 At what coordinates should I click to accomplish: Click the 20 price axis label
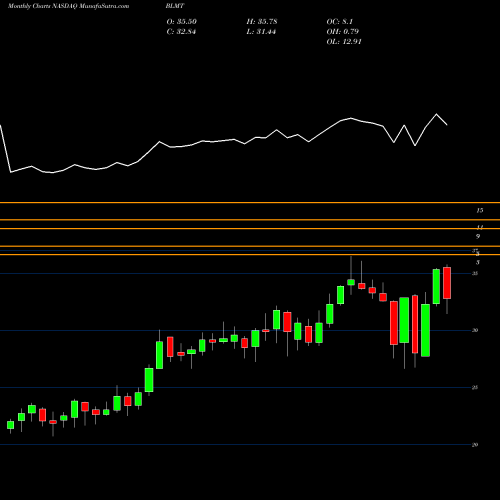[475, 445]
